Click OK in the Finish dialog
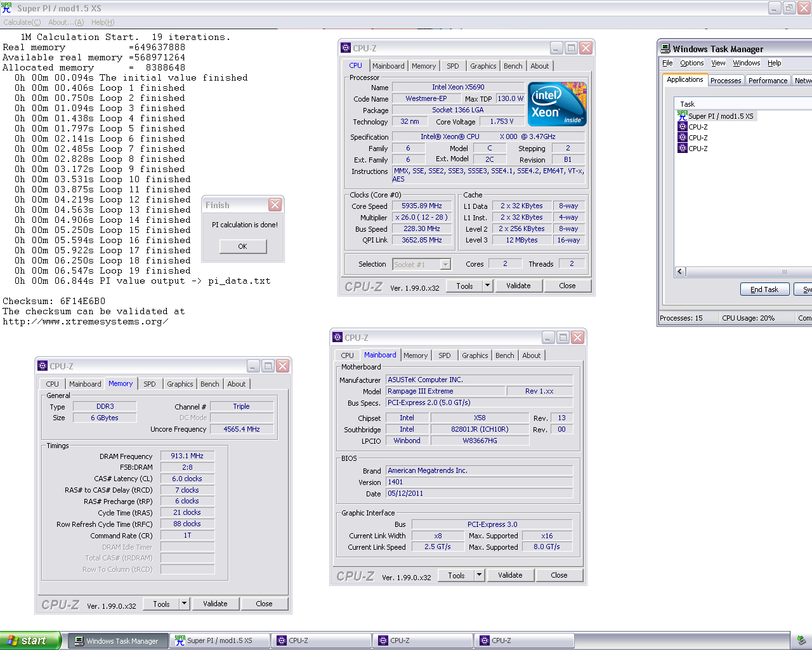 pos(243,246)
